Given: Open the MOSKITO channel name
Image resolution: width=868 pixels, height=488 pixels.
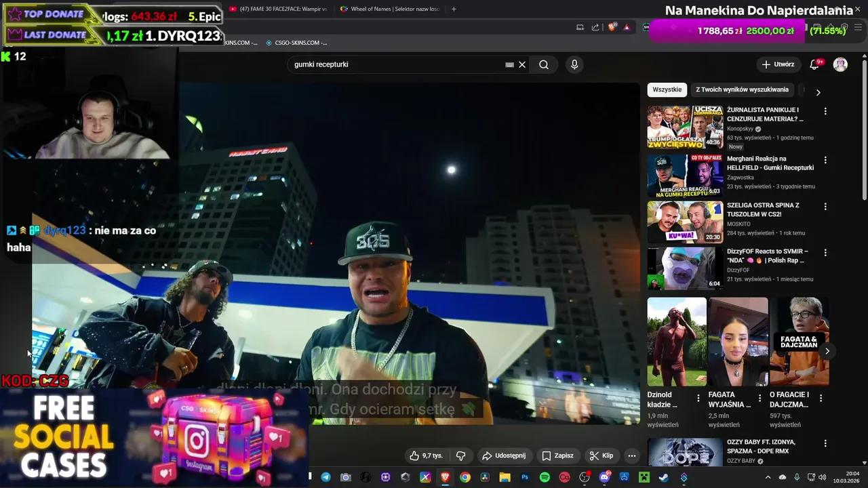Looking at the screenshot, I should coord(739,224).
